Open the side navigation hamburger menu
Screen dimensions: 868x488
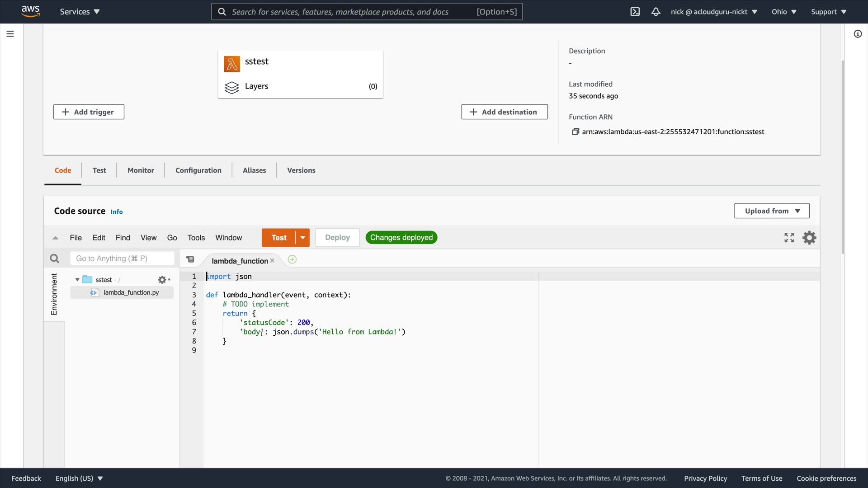tap(10, 34)
